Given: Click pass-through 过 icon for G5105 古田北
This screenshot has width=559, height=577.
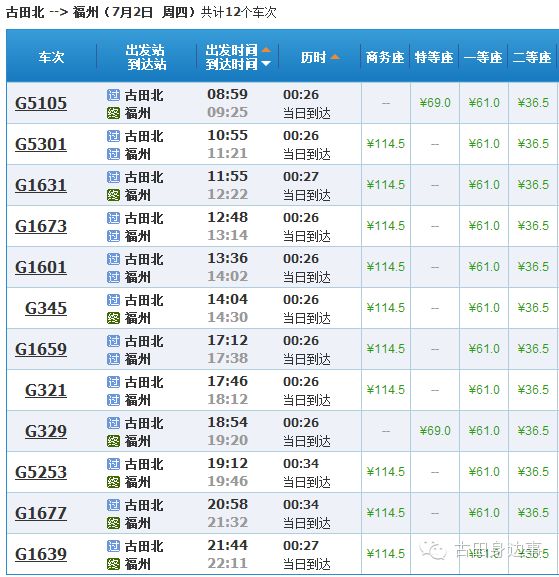Looking at the screenshot, I should pos(113,95).
